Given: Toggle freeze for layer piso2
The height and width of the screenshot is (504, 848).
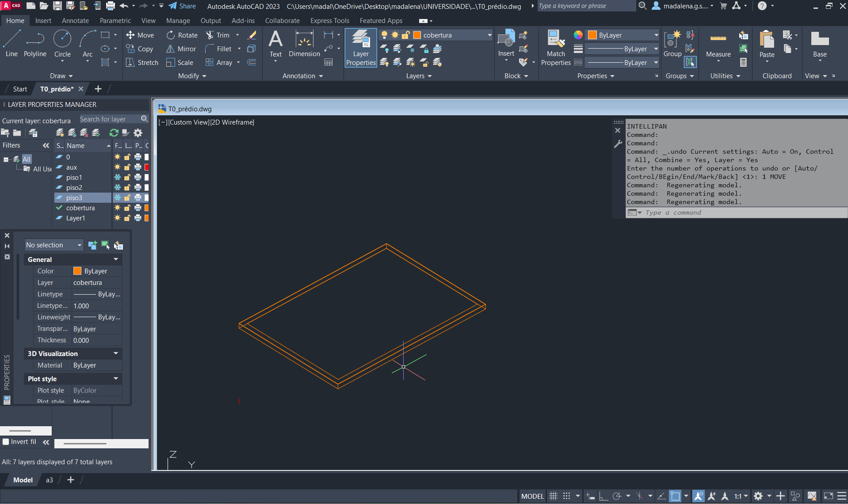Looking at the screenshot, I should tap(117, 188).
